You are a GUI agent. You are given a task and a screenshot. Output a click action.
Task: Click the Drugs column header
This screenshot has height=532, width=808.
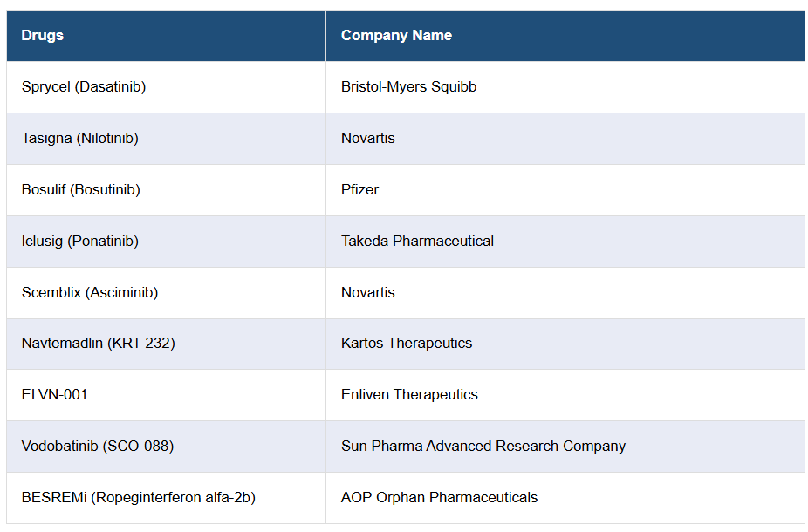43,36
